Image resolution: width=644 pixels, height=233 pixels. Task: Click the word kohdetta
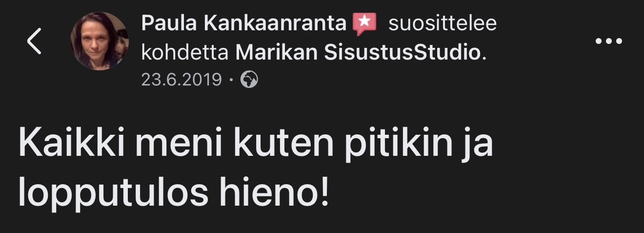pyautogui.click(x=185, y=53)
